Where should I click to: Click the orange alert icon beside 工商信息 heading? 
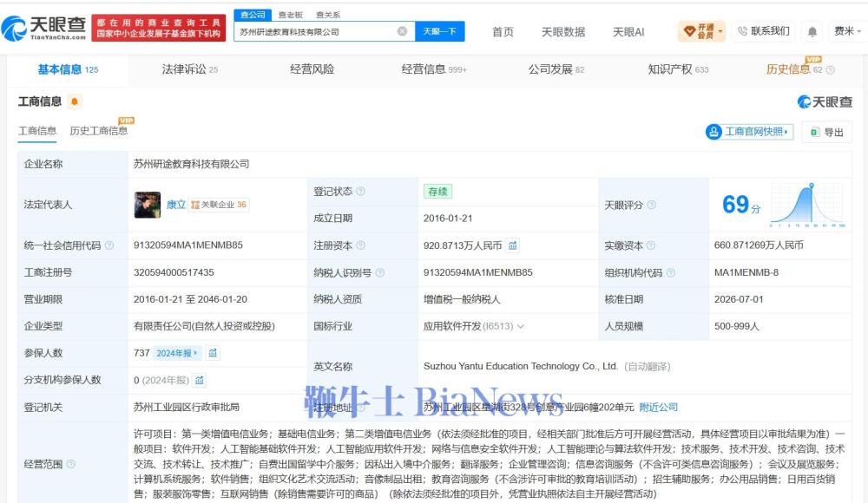tap(74, 101)
